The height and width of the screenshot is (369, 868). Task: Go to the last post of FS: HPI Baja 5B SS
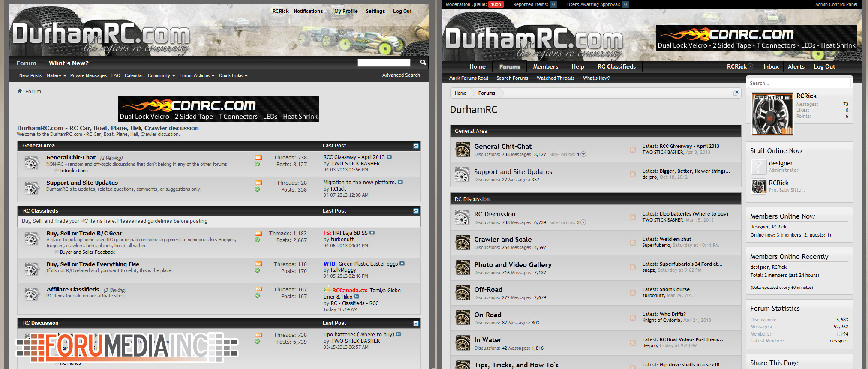372,233
